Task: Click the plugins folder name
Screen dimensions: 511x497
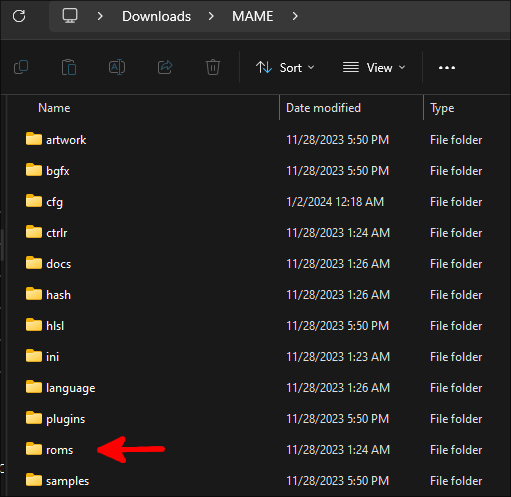Action: click(x=65, y=419)
